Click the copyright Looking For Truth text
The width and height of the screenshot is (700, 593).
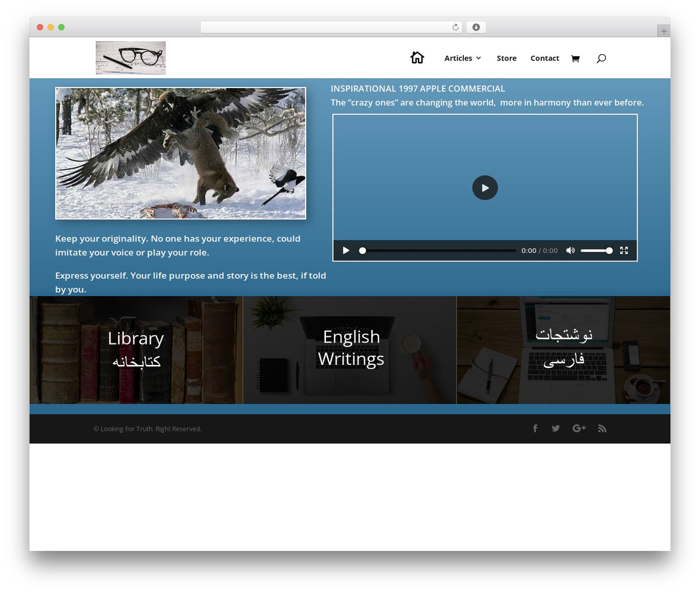pyautogui.click(x=148, y=429)
